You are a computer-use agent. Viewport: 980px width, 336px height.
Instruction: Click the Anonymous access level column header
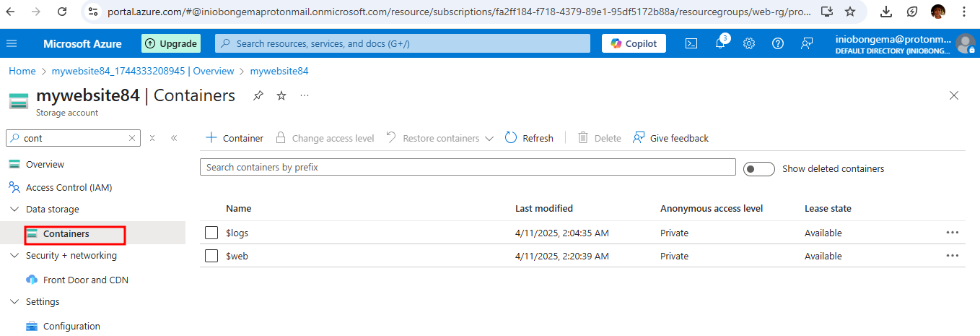pos(712,208)
